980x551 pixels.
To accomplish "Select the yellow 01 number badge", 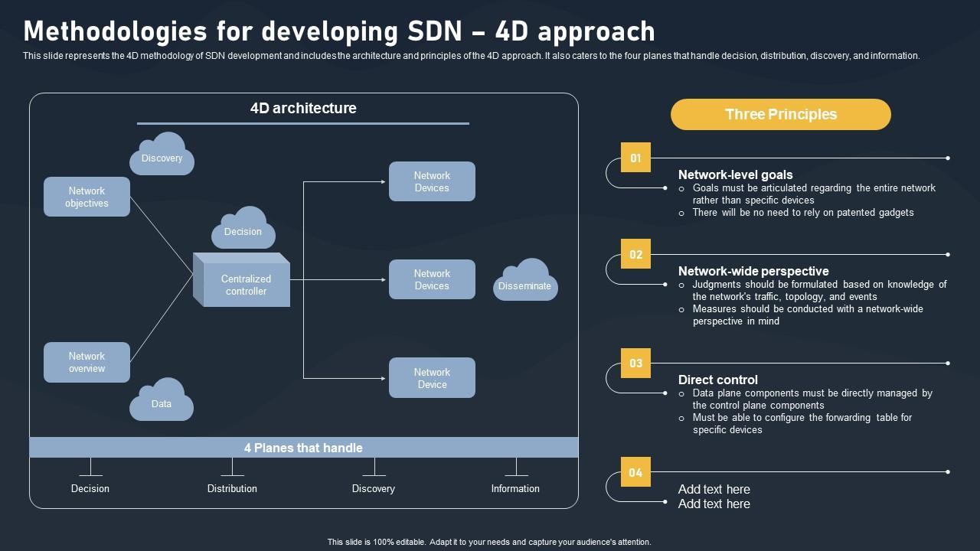I will tap(635, 158).
